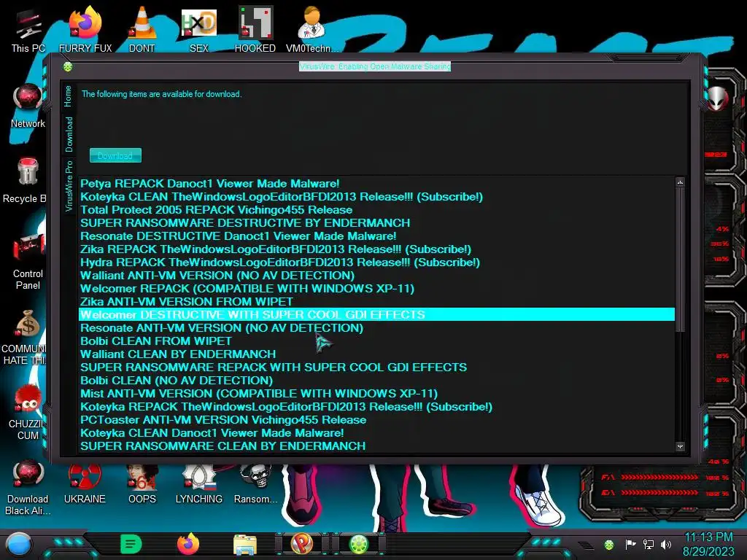Select Koteyka REPACK TheWindowsLogoEditorBFDI2013 entry
747x560 pixels.
click(x=376, y=407)
